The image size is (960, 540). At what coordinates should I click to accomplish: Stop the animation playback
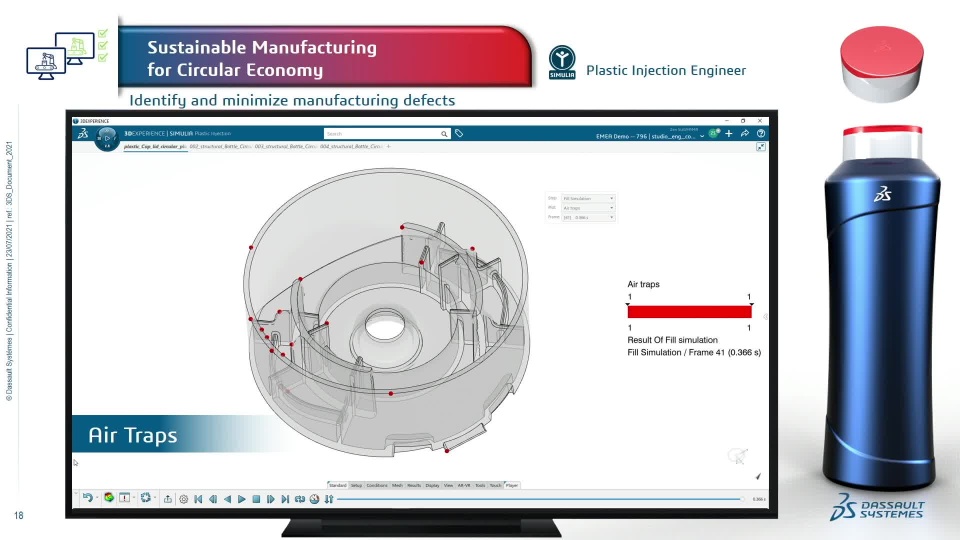pyautogui.click(x=257, y=499)
